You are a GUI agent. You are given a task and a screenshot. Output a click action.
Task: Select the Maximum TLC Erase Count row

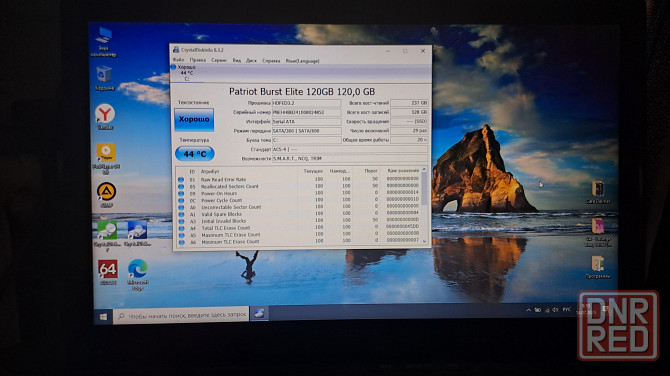tap(299, 235)
